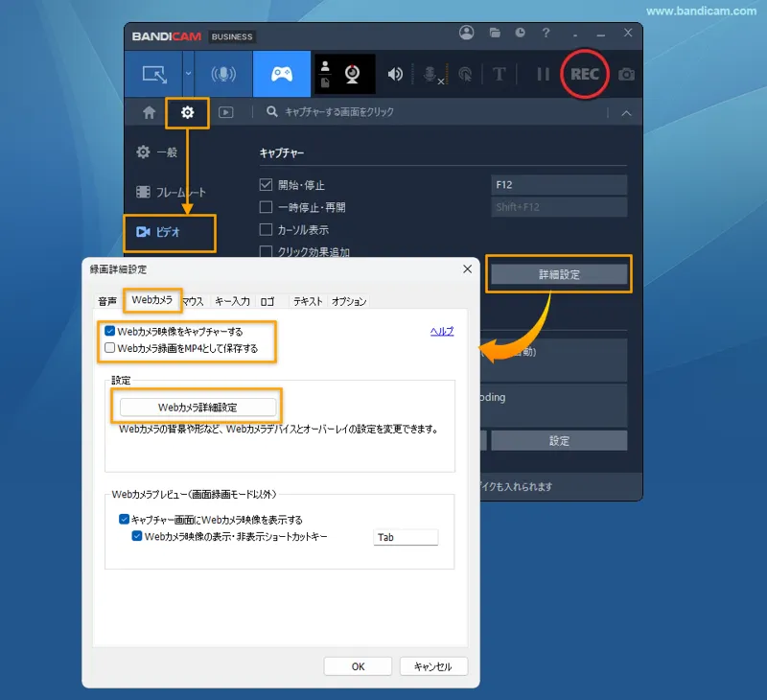Click BUSINESS edition label
The height and width of the screenshot is (700, 767).
[232, 36]
